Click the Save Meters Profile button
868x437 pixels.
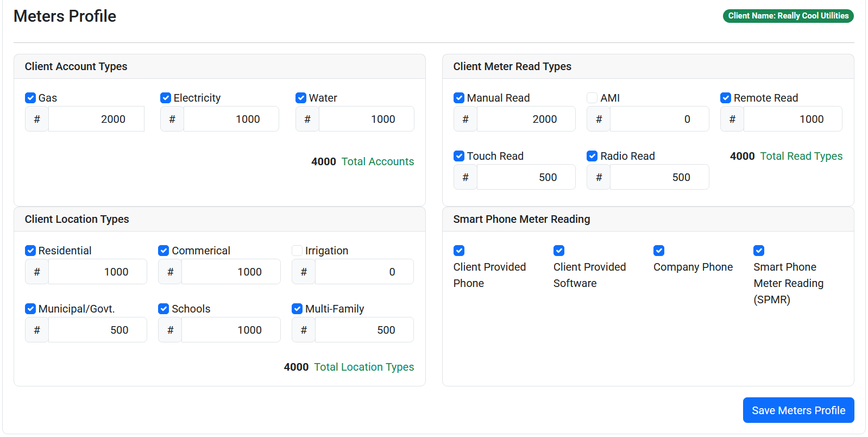click(798, 410)
